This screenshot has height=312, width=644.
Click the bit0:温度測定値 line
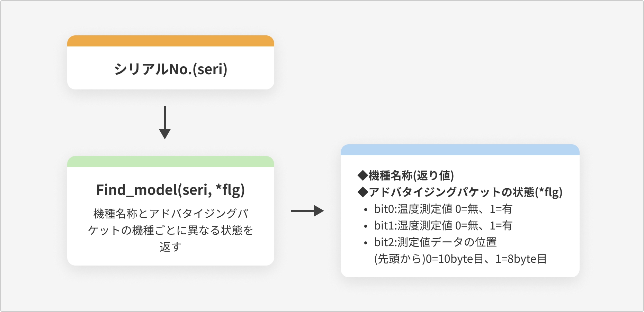443,209
